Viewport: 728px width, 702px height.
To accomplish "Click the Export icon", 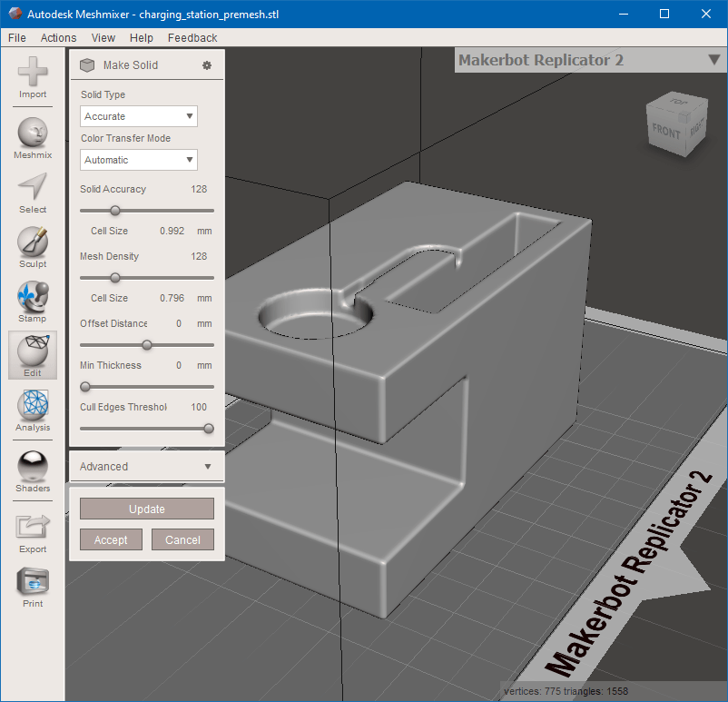I will pyautogui.click(x=33, y=528).
